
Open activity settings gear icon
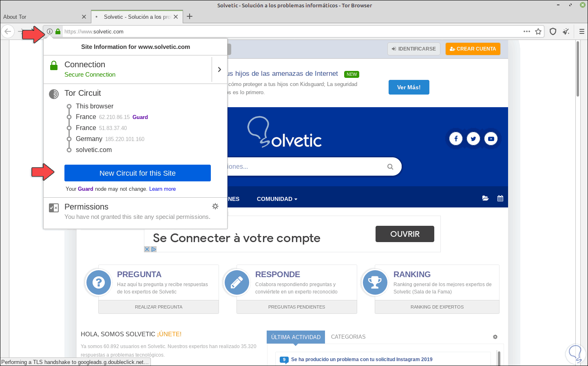[x=495, y=337]
